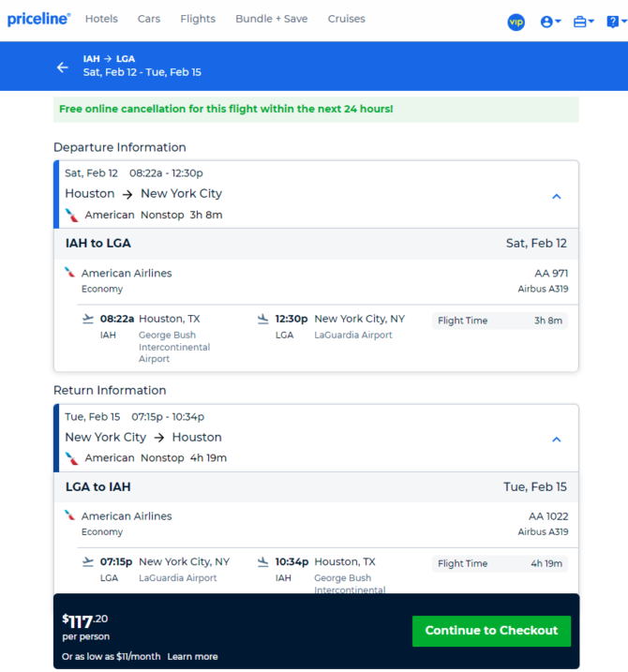
Task: Open the user account dropdown
Action: [550, 22]
